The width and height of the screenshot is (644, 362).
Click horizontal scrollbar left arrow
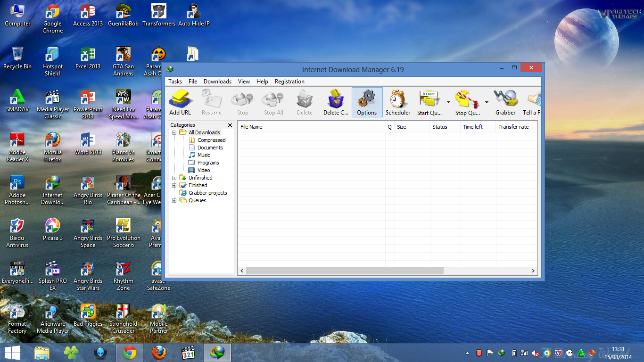(x=242, y=271)
